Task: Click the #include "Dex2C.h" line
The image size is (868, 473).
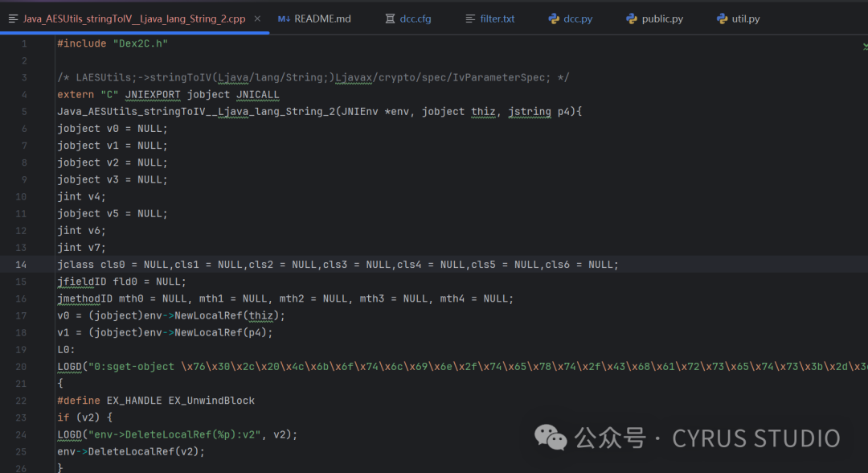Action: point(113,43)
